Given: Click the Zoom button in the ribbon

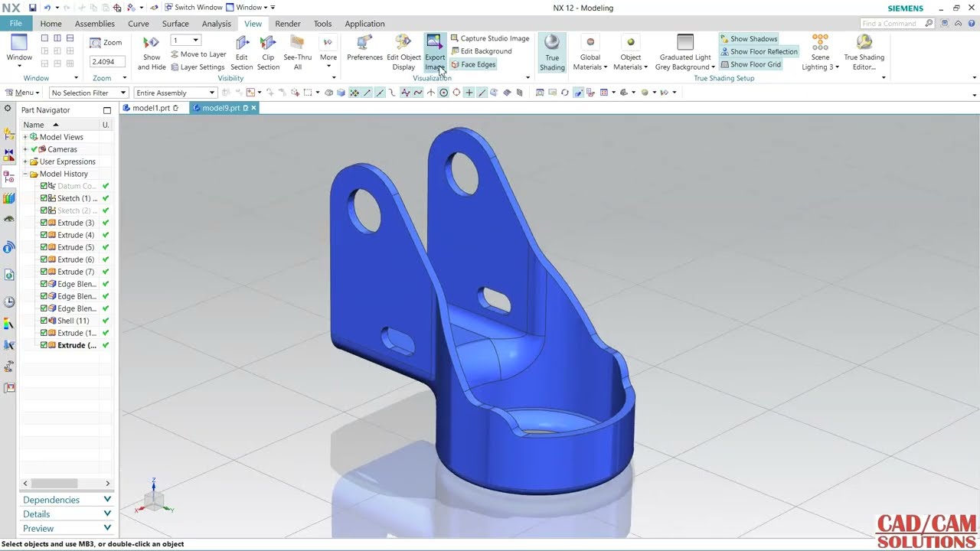Looking at the screenshot, I should 106,43.
